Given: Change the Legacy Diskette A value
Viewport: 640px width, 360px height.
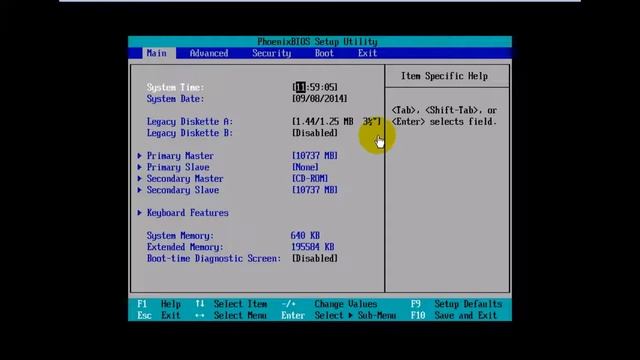Looking at the screenshot, I should pos(336,121).
